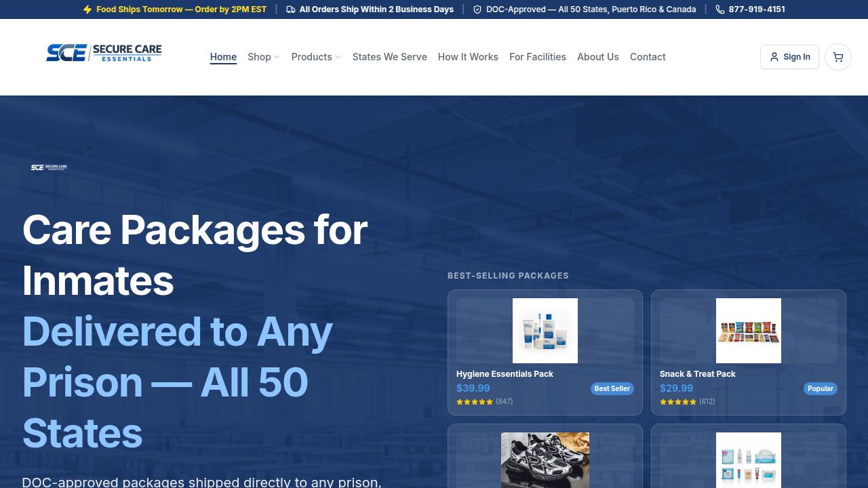Click the Popular badge
The height and width of the screenshot is (488, 868).
821,388
